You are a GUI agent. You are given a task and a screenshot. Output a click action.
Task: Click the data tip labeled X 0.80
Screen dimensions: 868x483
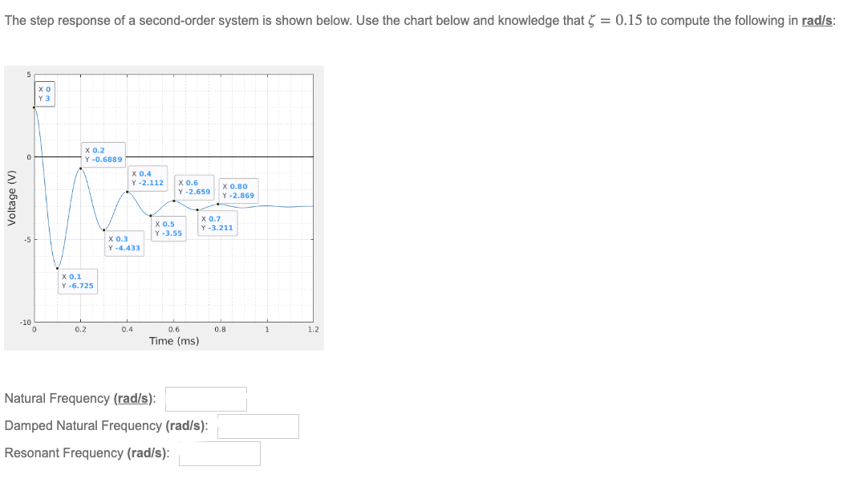[x=238, y=191]
